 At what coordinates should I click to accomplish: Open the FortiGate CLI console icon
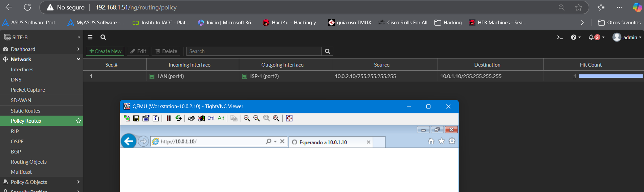(x=560, y=38)
